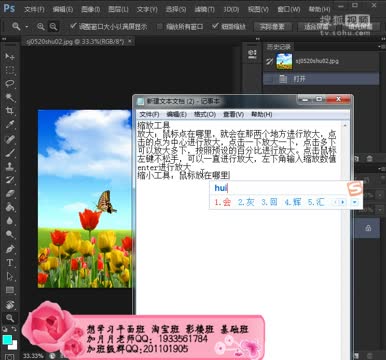Open the collapsed panel dock icon
Image resolution: width=386 pixels, height=360 pixels.
point(252,54)
